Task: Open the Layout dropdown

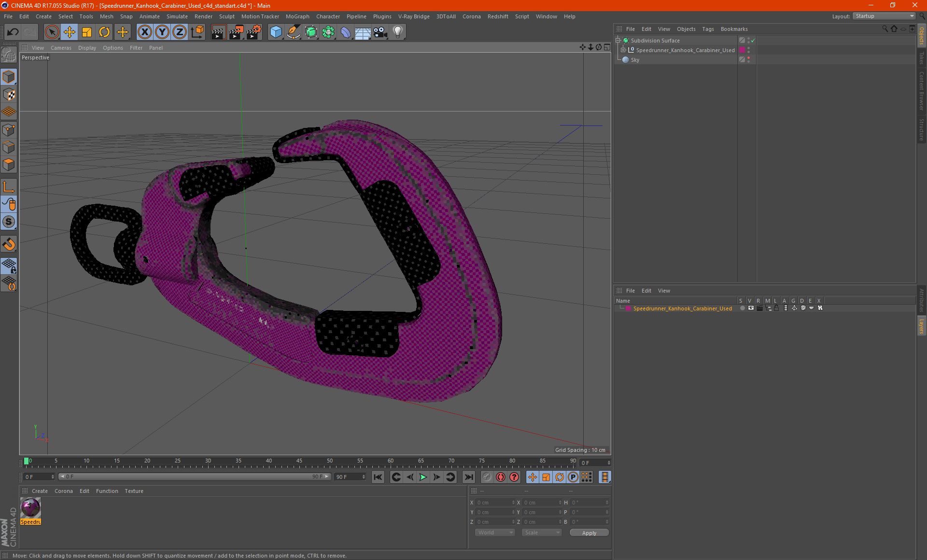Action: coord(885,16)
